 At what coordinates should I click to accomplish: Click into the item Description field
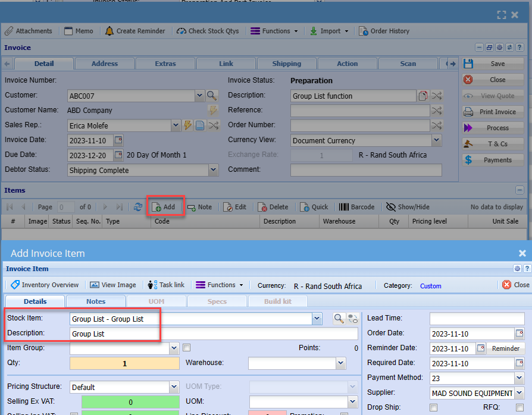[214, 334]
